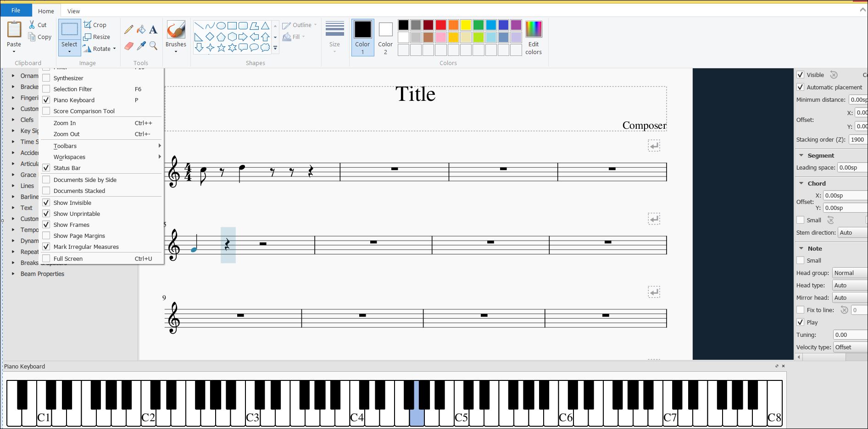868x429 pixels.
Task: Select the Fill with color tool
Action: coord(141,29)
